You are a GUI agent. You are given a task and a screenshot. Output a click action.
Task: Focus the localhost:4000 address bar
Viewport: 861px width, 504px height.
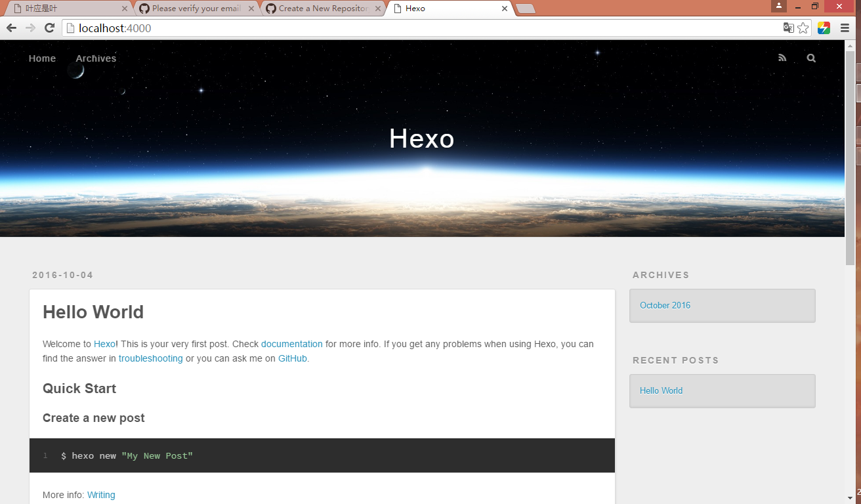(420, 28)
